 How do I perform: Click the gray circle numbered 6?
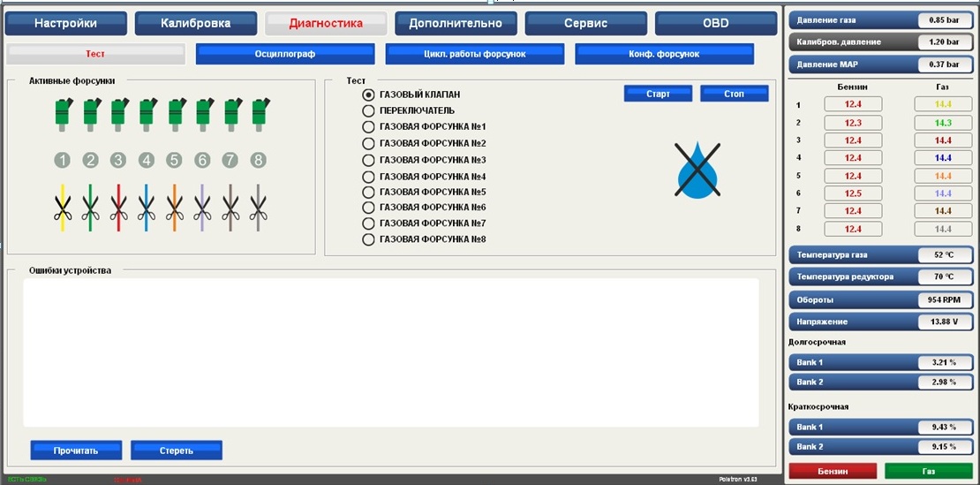point(203,161)
